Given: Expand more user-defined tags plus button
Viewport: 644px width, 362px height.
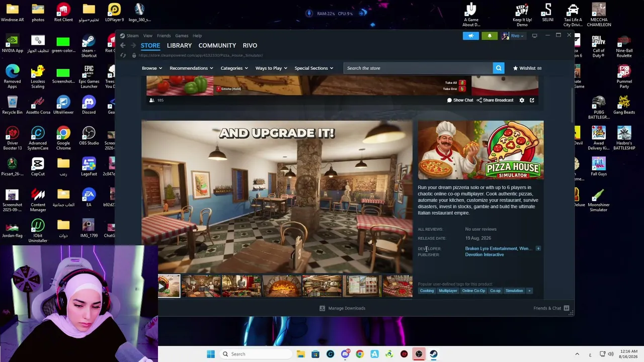Looking at the screenshot, I should tap(529, 291).
